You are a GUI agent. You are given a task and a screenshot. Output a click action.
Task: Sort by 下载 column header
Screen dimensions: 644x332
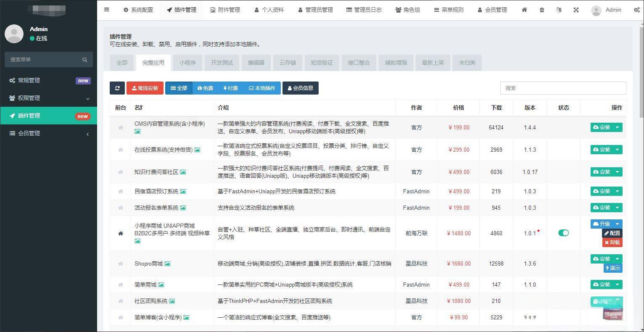pos(496,108)
